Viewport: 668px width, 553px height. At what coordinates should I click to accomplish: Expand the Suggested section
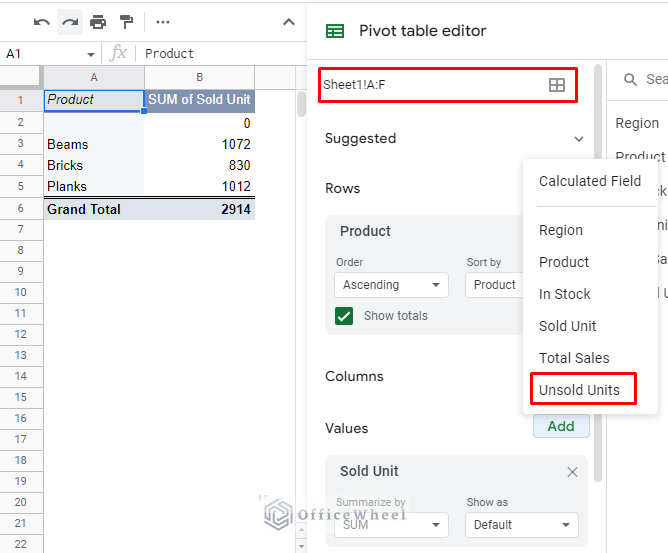click(578, 139)
